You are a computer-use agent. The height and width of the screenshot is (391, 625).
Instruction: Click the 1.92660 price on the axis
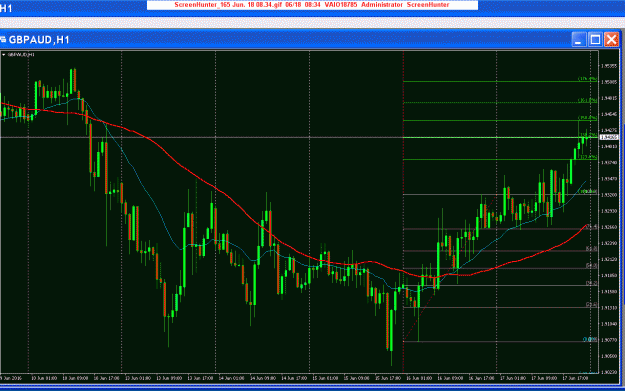pos(609,227)
